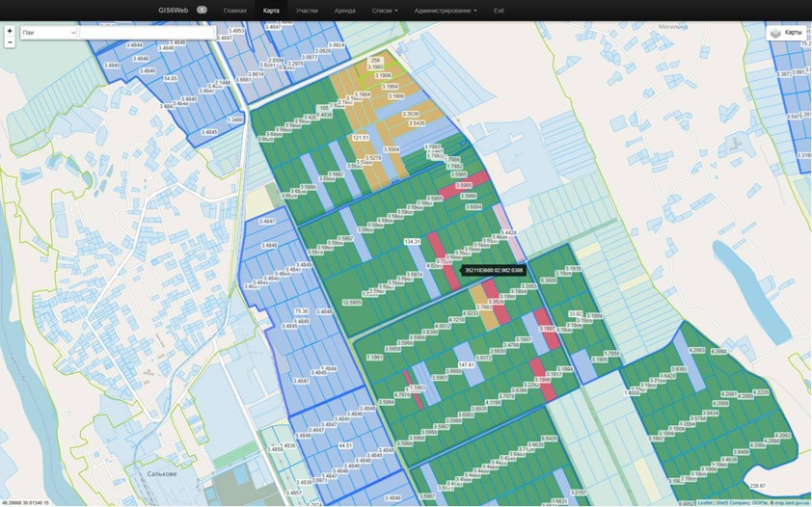
Task: Click into the map search text field
Action: click(147, 33)
